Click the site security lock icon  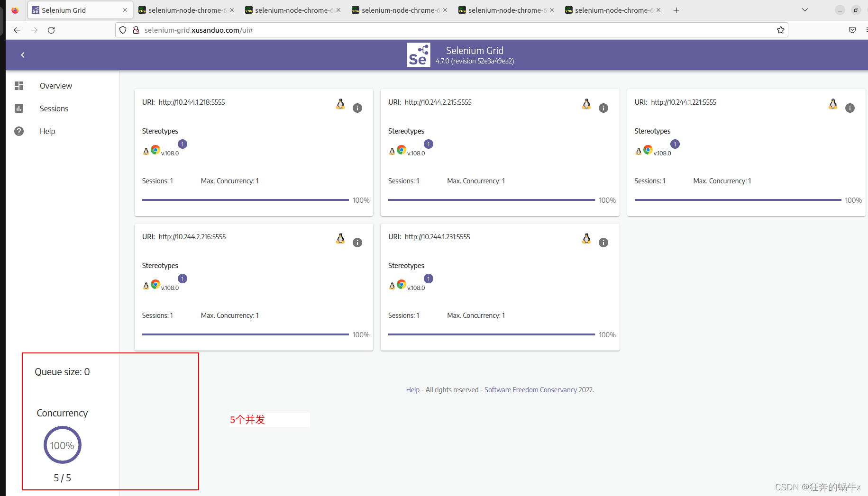(x=136, y=30)
